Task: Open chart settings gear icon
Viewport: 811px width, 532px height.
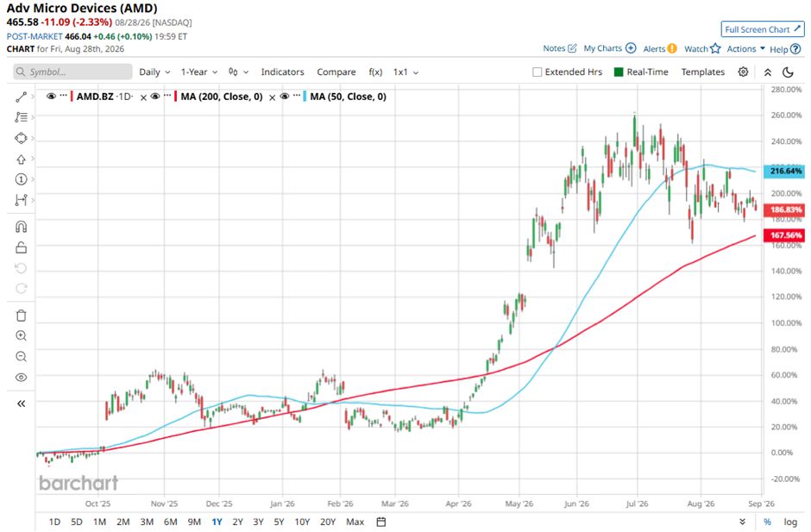Action: click(743, 72)
